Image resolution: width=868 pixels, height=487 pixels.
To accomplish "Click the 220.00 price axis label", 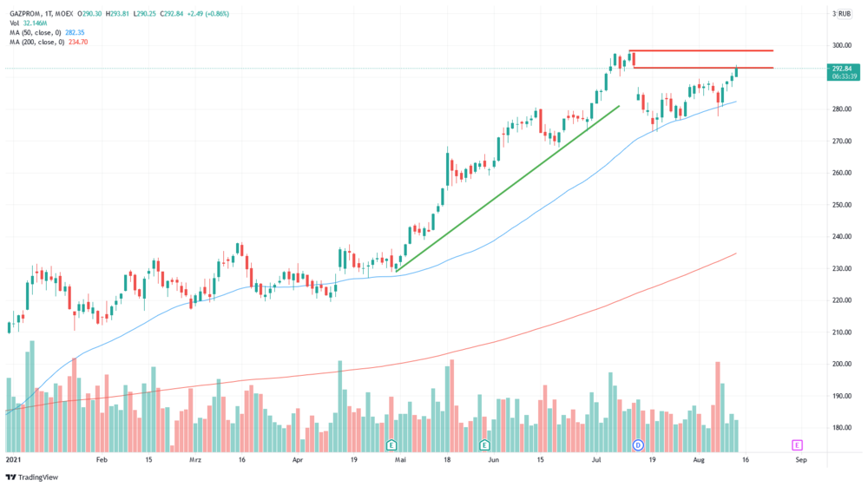I will coord(841,300).
